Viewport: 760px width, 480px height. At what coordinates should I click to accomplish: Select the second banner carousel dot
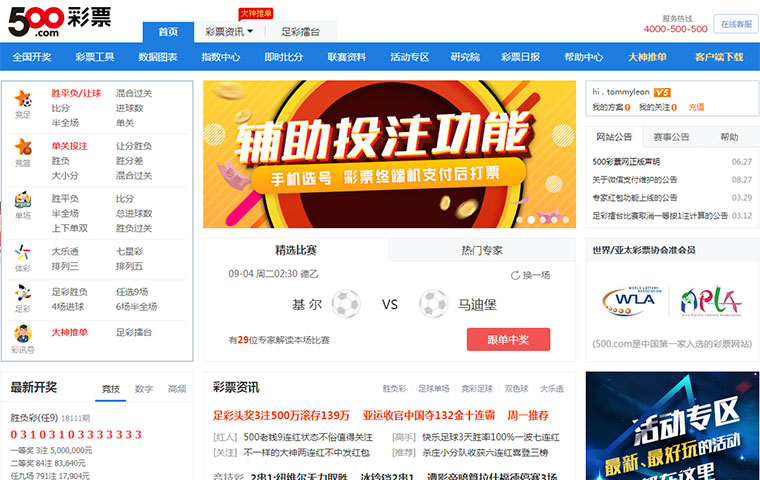[531, 220]
